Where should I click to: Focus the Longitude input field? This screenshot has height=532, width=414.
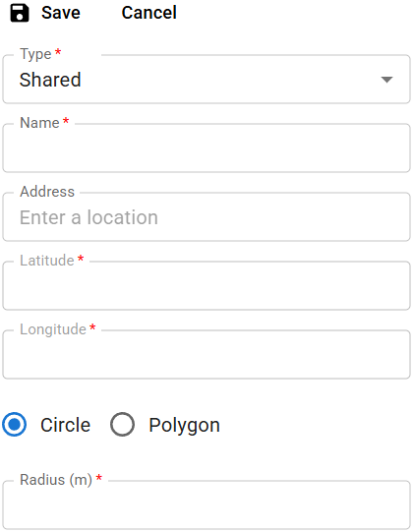click(207, 354)
